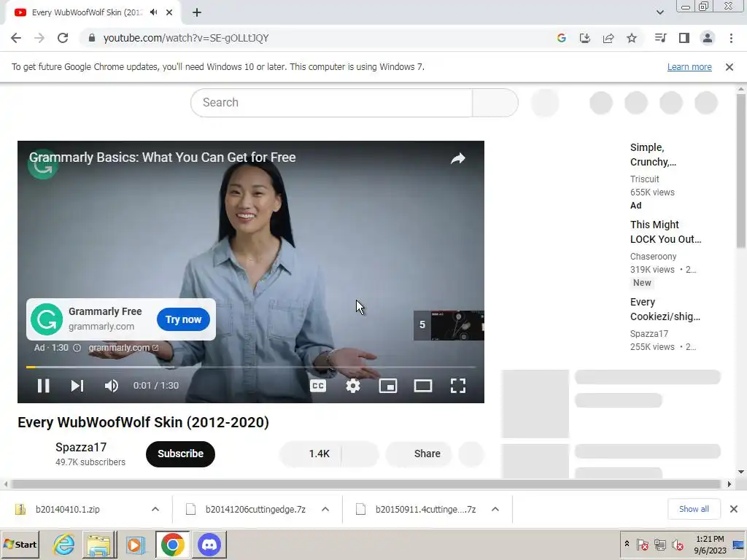Bookmark this page with star icon
Screen dimensions: 747x560
point(632,38)
